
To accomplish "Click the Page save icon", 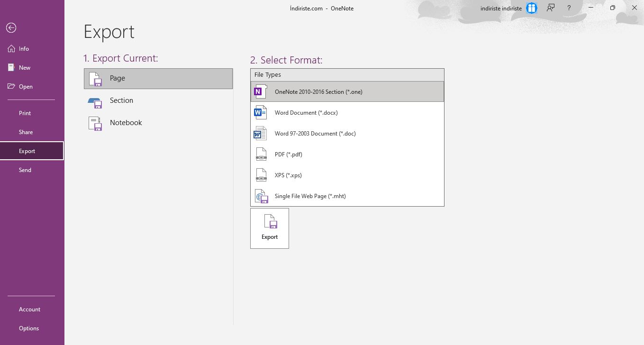I will (96, 79).
